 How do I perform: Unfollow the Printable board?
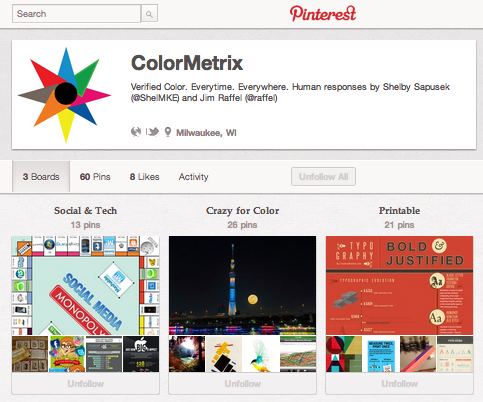click(399, 384)
